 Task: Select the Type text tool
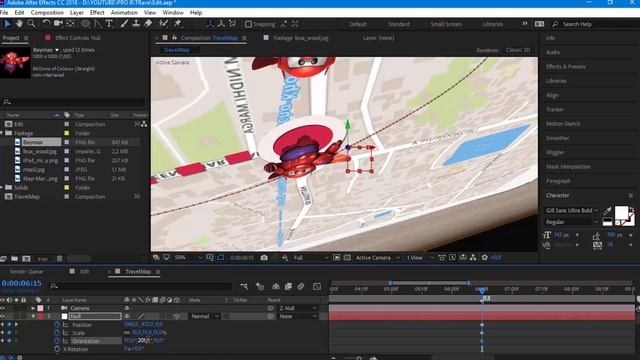coord(109,24)
